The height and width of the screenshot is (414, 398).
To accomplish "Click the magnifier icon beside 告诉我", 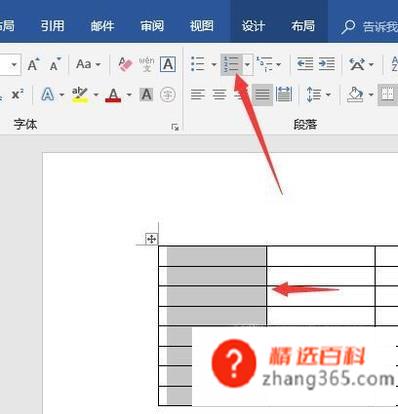I will coord(348,27).
